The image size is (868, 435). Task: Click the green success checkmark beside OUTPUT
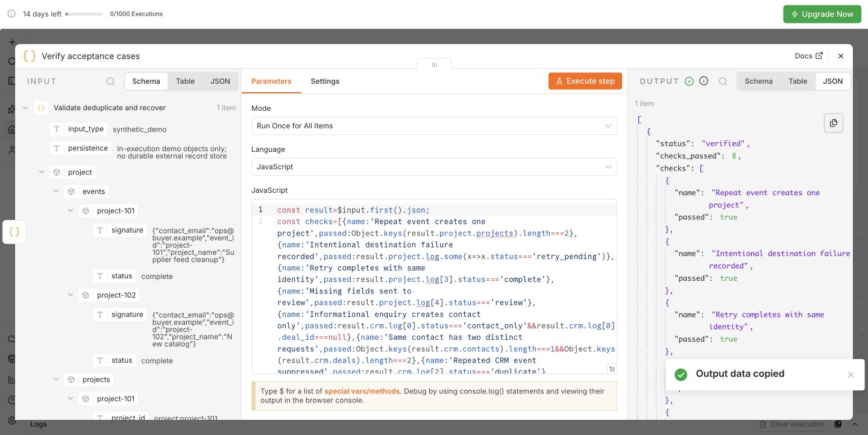(x=690, y=81)
